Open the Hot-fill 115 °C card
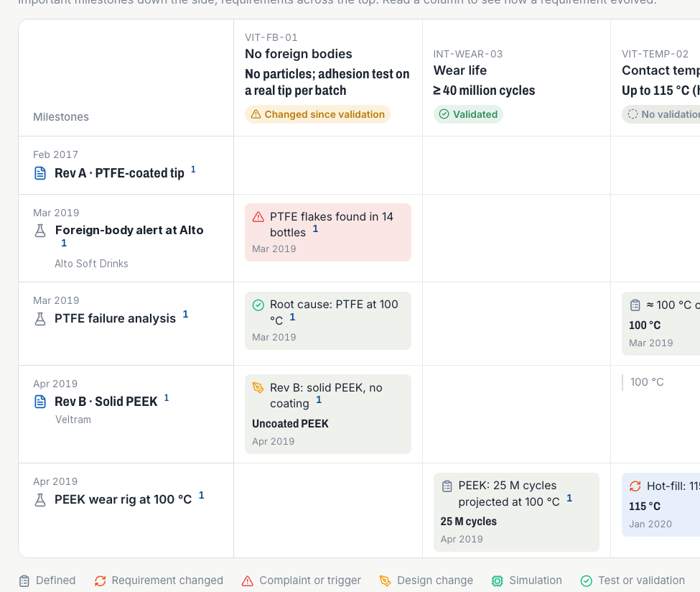Image resolution: width=700 pixels, height=592 pixels. (x=661, y=504)
